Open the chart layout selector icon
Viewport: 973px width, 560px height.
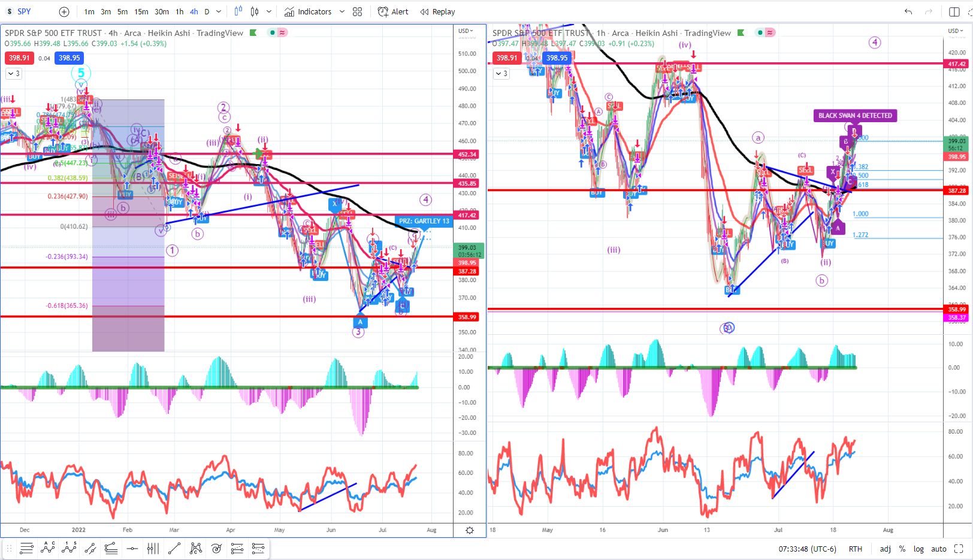point(954,11)
